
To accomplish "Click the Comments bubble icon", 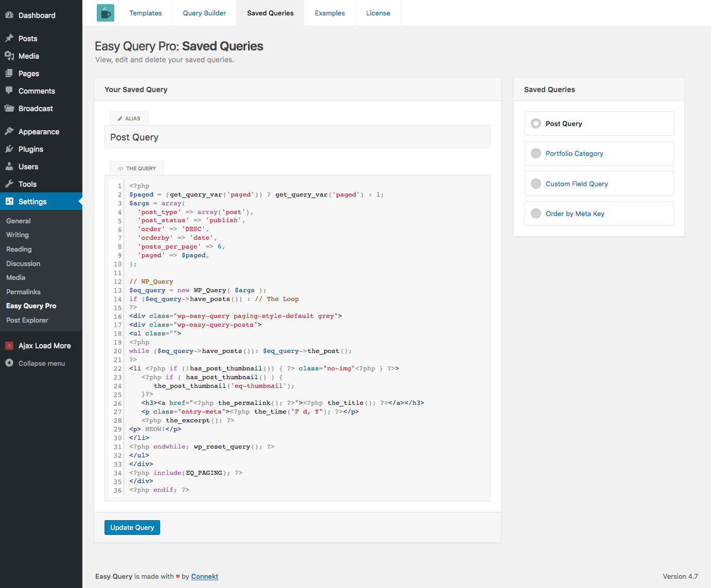I will click(x=9, y=91).
